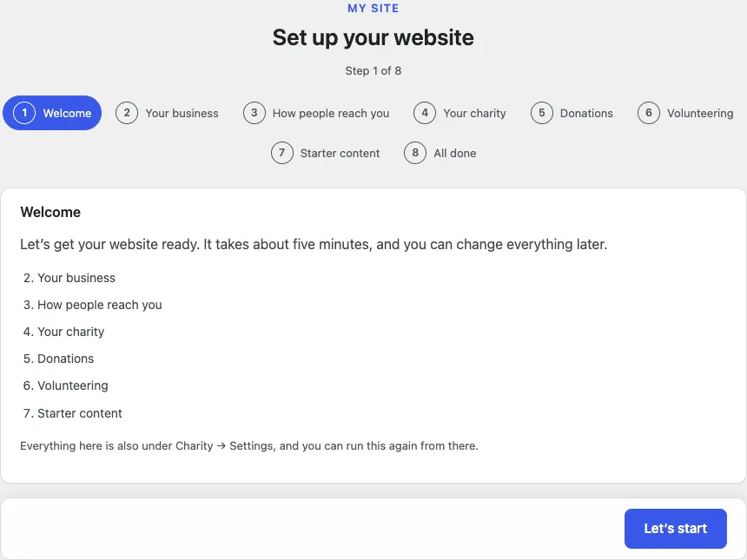Image resolution: width=747 pixels, height=560 pixels.
Task: Click the MY SITE heading link
Action: tap(373, 8)
